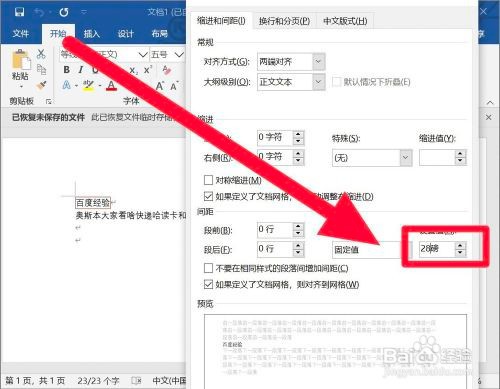Toggle 对称缩进 checkbox
The width and height of the screenshot is (500, 389).
208,180
